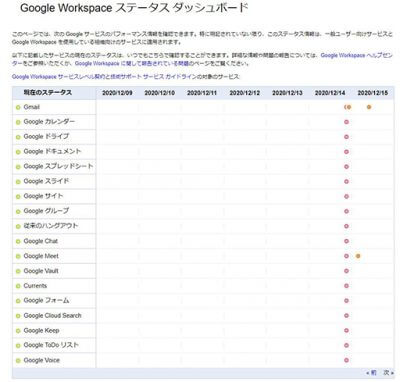The width and height of the screenshot is (400, 382).
Task: Click the Currents service name
Action: pos(35,286)
